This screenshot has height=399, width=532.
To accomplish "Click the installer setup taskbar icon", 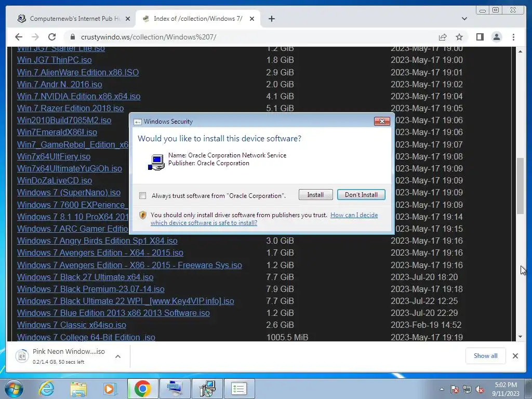I will 207,389.
